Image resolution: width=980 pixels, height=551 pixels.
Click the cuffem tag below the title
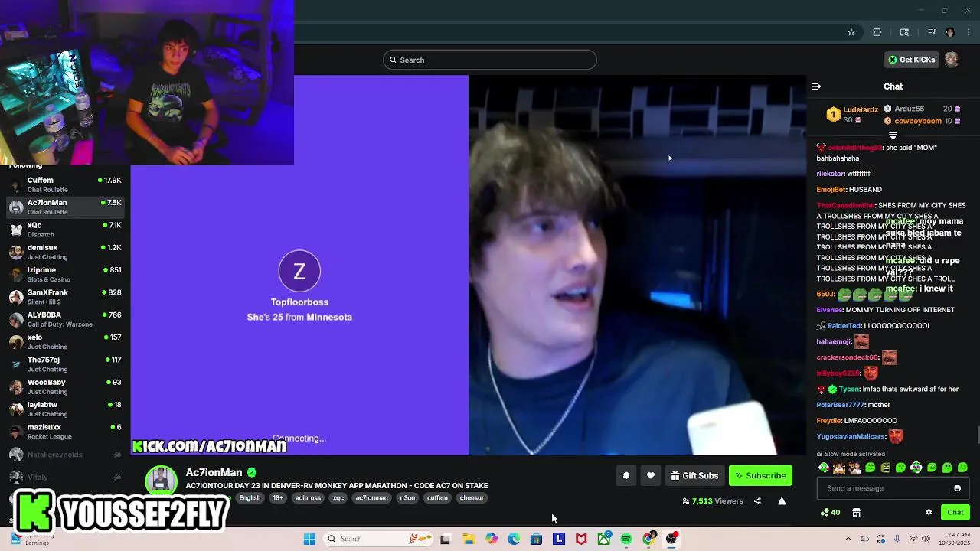pyautogui.click(x=437, y=498)
